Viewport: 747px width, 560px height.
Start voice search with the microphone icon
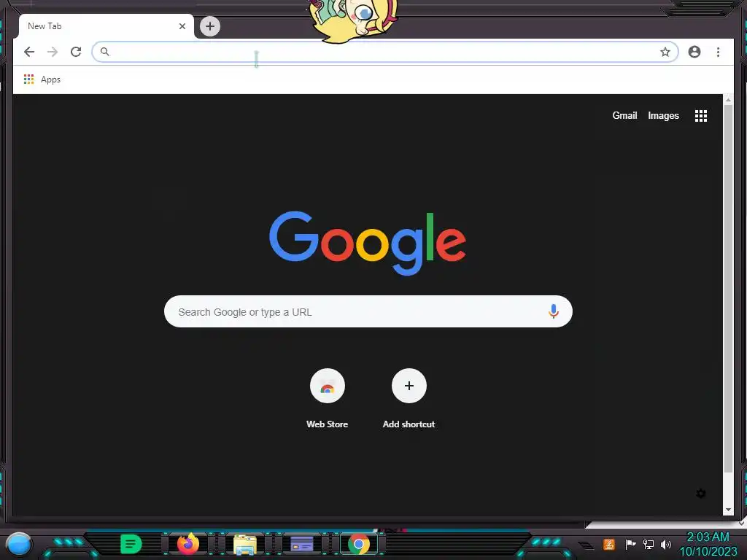(x=553, y=311)
